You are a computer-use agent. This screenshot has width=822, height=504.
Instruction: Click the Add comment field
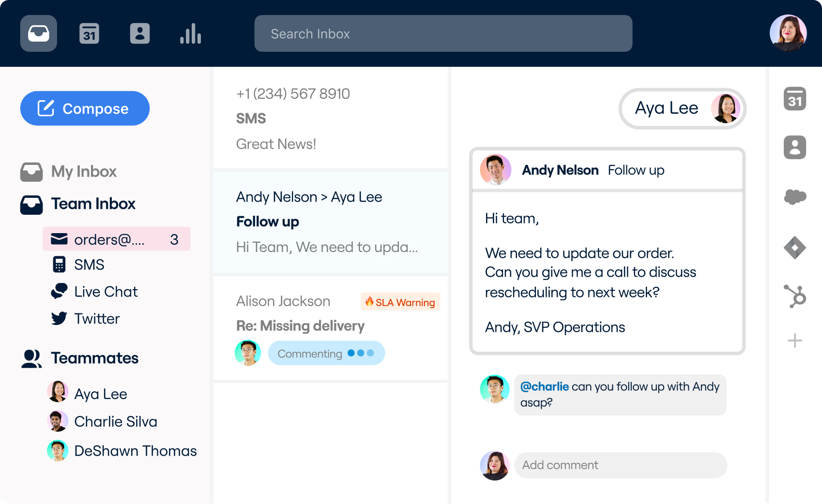pyautogui.click(x=621, y=465)
